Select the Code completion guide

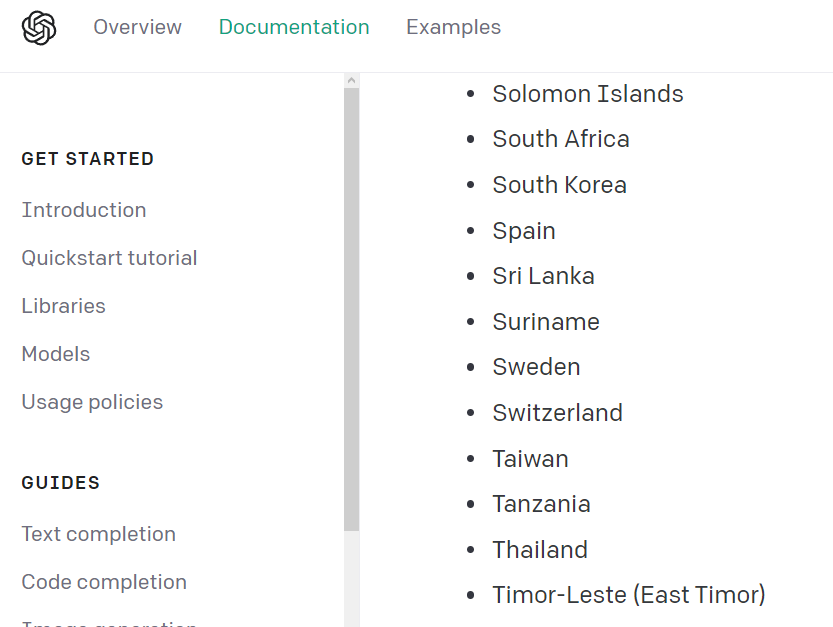(x=104, y=582)
